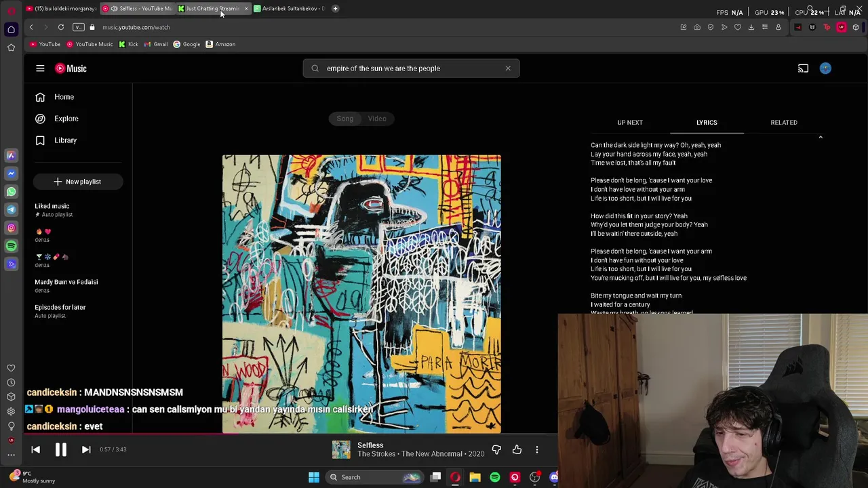The width and height of the screenshot is (868, 488).
Task: Open Messenger in the Opera sidebar
Action: (x=11, y=174)
